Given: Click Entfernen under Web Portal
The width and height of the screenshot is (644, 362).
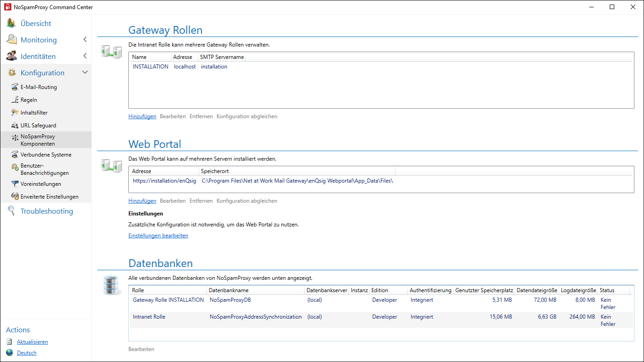Looking at the screenshot, I should click(201, 201).
